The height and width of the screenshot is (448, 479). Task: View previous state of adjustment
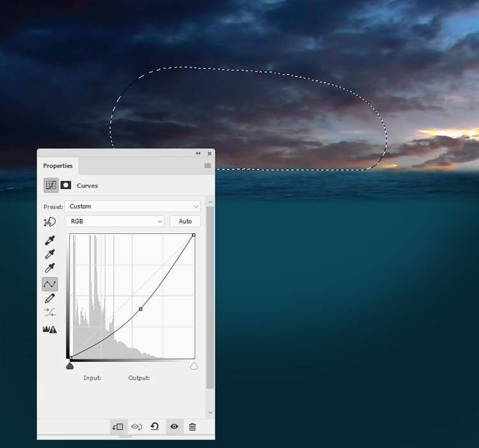click(137, 427)
